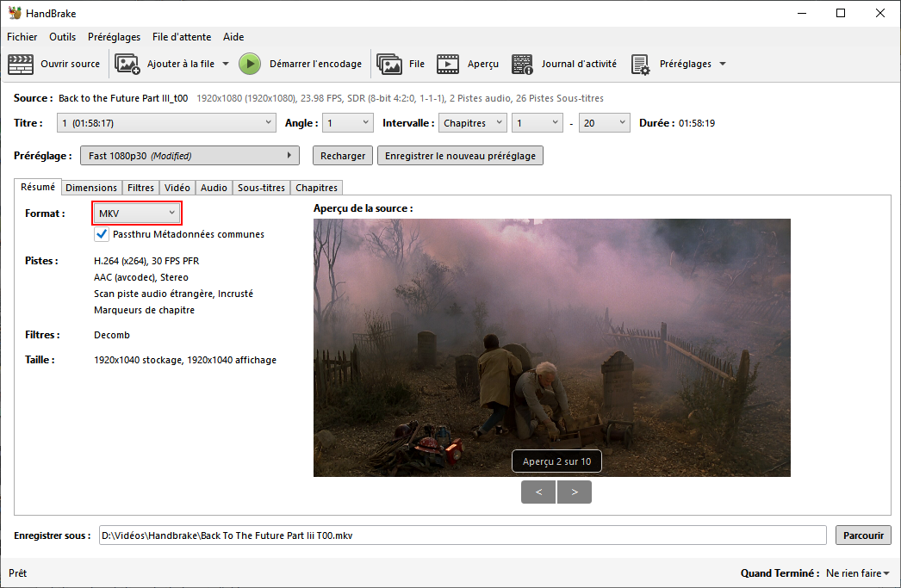This screenshot has width=901, height=588.
Task: Open the Journal d'activité log icon
Action: coord(522,64)
